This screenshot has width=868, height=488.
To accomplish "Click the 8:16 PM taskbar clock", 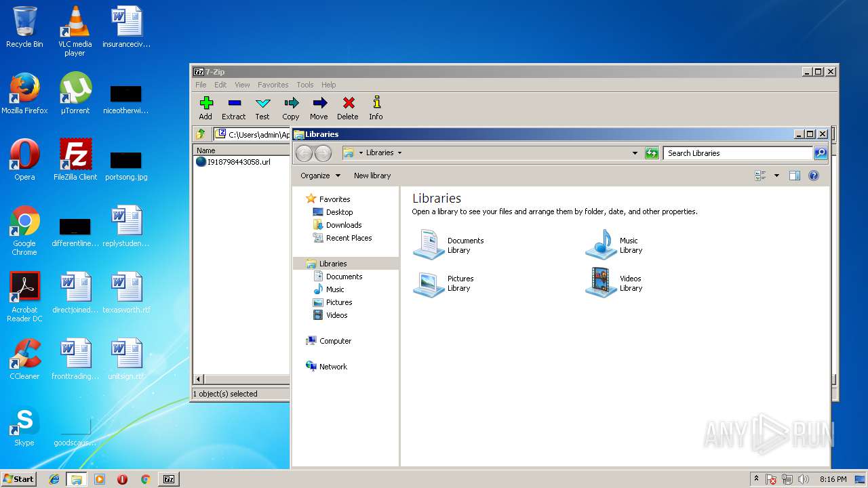I will pyautogui.click(x=833, y=479).
